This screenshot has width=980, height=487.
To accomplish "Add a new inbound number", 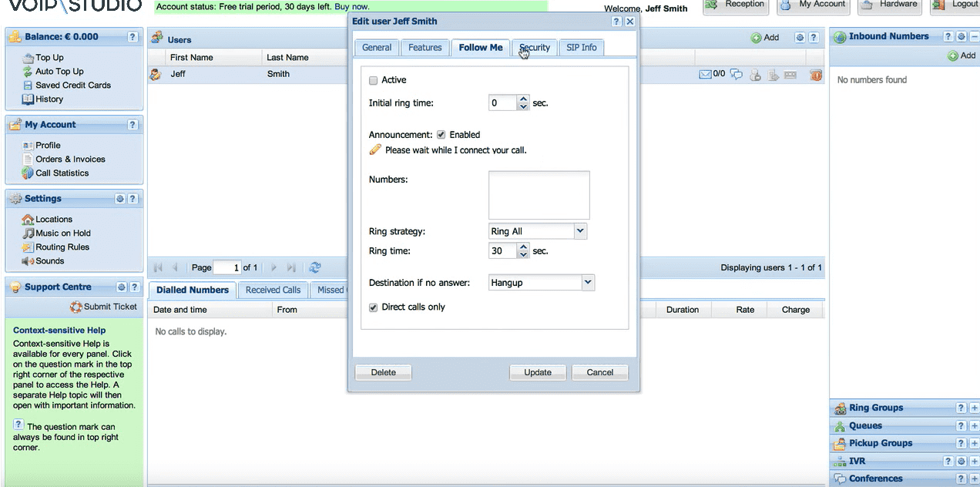I will coord(962,55).
